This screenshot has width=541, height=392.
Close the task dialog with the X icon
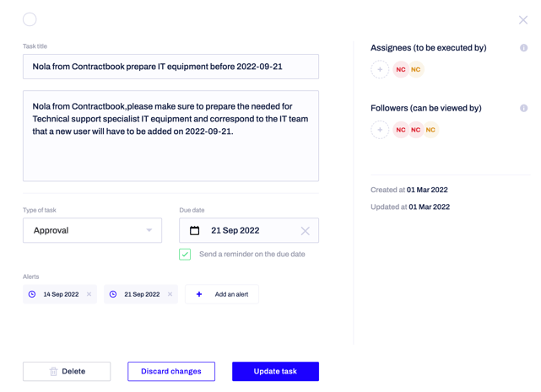523,20
